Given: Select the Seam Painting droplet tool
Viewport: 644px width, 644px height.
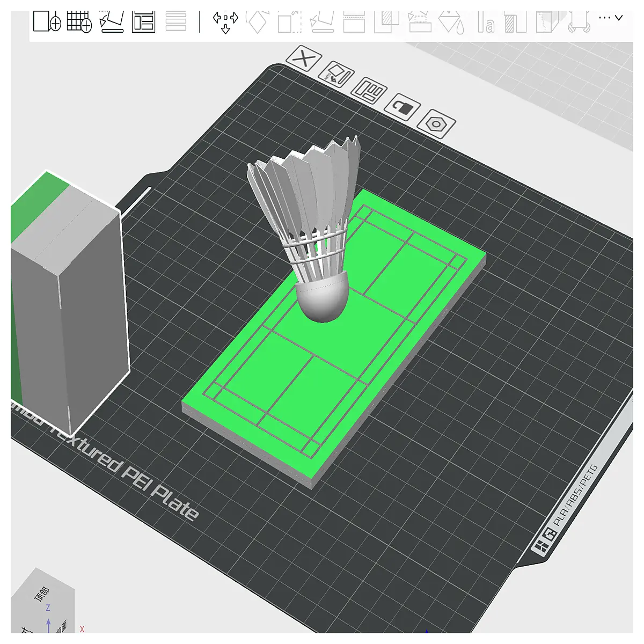Looking at the screenshot, I should [452, 23].
